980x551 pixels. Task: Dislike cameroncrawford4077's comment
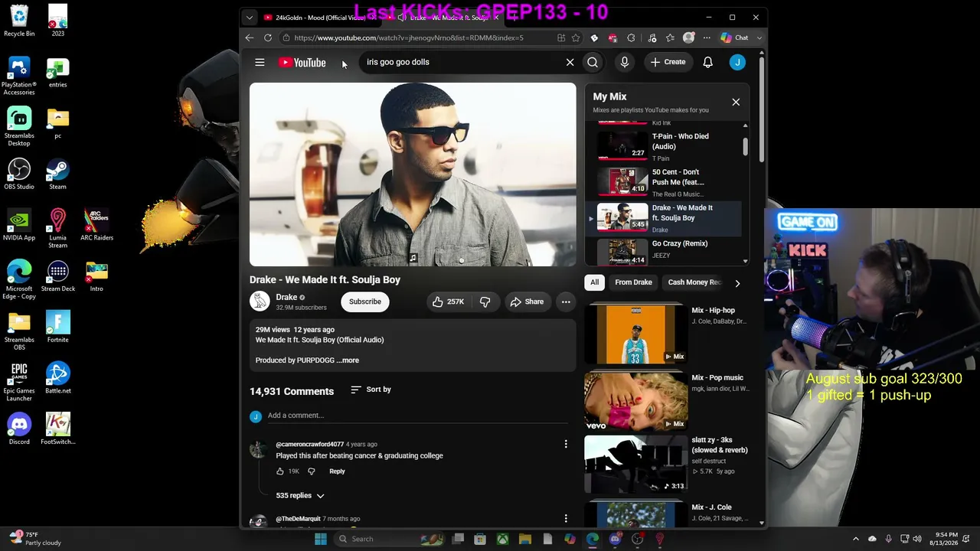coord(312,471)
